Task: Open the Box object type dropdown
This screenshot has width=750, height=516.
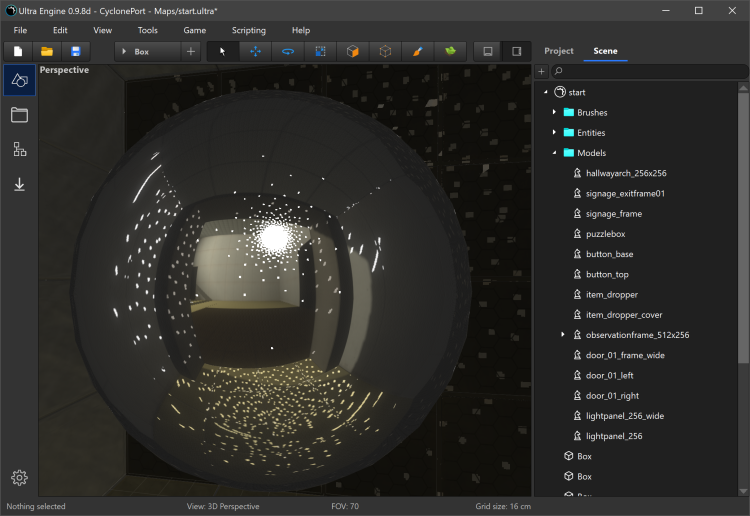Action: (147, 51)
